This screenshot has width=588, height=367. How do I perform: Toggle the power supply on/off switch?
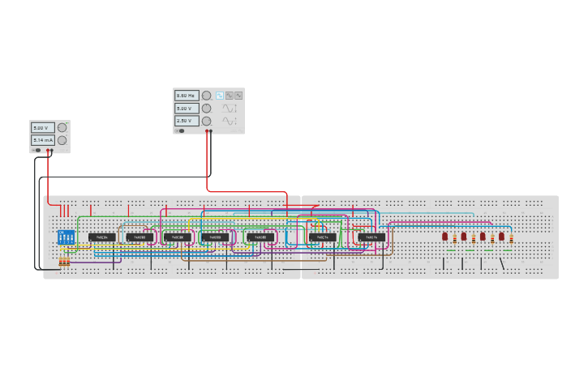[x=36, y=150]
